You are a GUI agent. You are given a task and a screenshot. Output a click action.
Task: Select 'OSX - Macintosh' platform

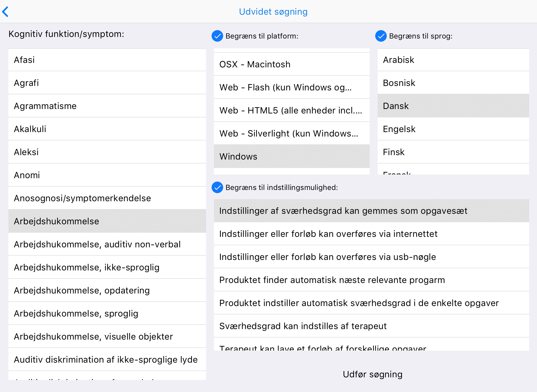(x=292, y=64)
